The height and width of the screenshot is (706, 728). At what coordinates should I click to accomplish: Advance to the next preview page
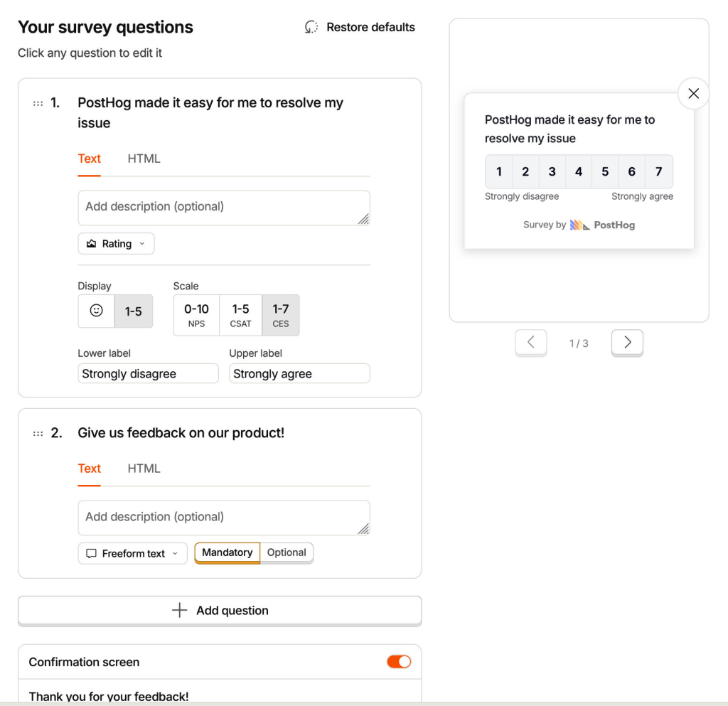pos(627,343)
